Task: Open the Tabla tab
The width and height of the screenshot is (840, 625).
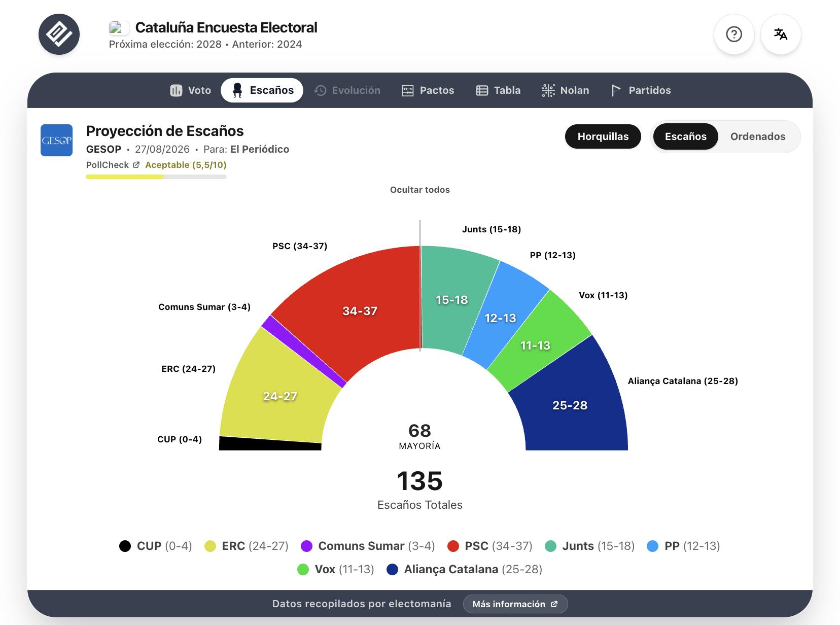Action: point(498,90)
